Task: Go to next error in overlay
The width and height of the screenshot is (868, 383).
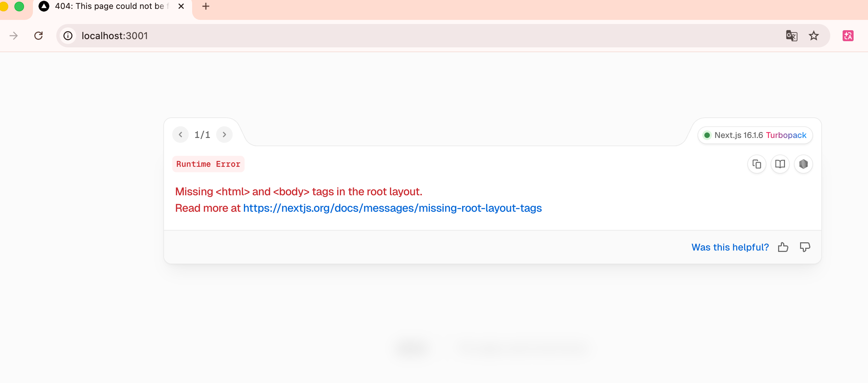Action: (224, 135)
